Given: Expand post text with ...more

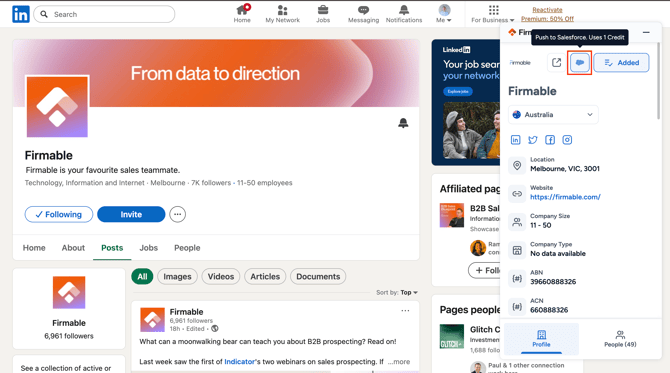Looking at the screenshot, I should pos(399,361).
